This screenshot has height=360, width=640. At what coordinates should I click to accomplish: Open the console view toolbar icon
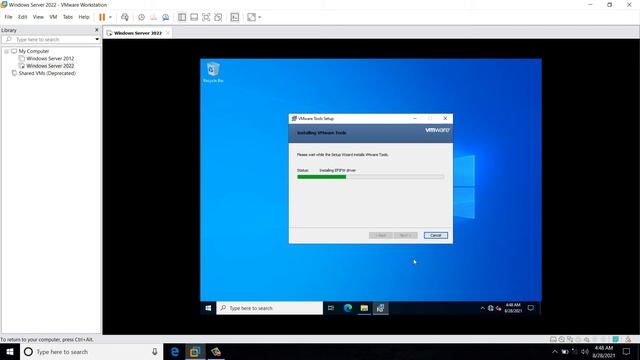click(x=235, y=17)
